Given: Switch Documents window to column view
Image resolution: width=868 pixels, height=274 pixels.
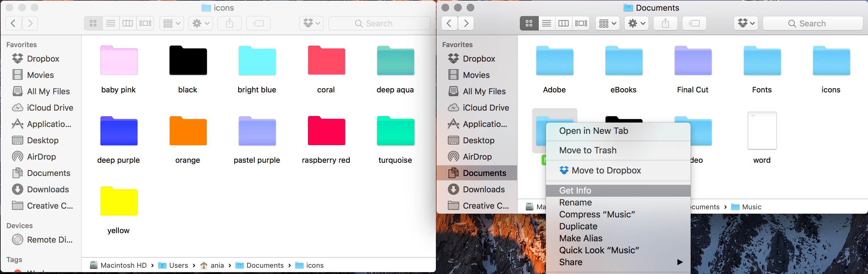Looking at the screenshot, I should (564, 23).
